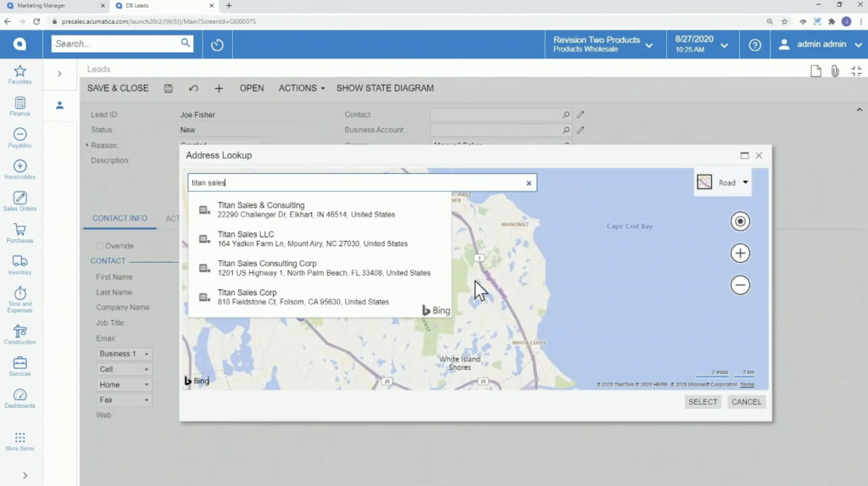This screenshot has width=868, height=486.
Task: Switch to the CONTACT INFO tab
Action: coord(120,218)
